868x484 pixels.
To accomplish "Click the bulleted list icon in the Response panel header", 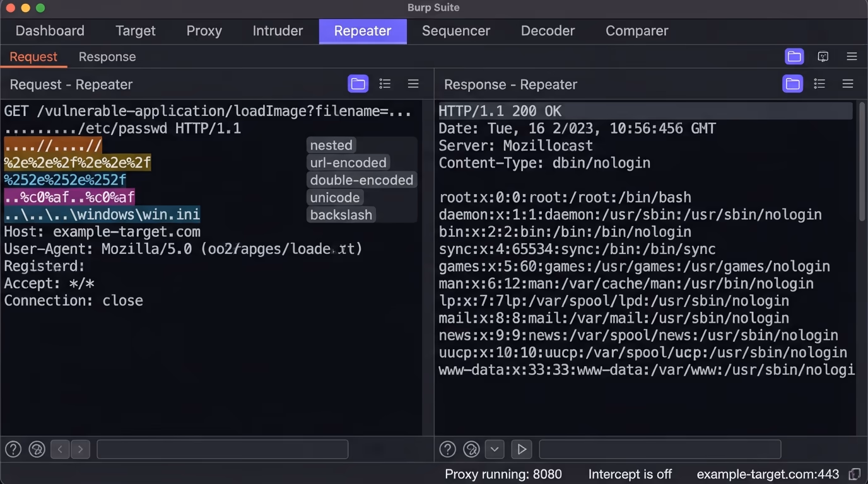I will pyautogui.click(x=819, y=84).
